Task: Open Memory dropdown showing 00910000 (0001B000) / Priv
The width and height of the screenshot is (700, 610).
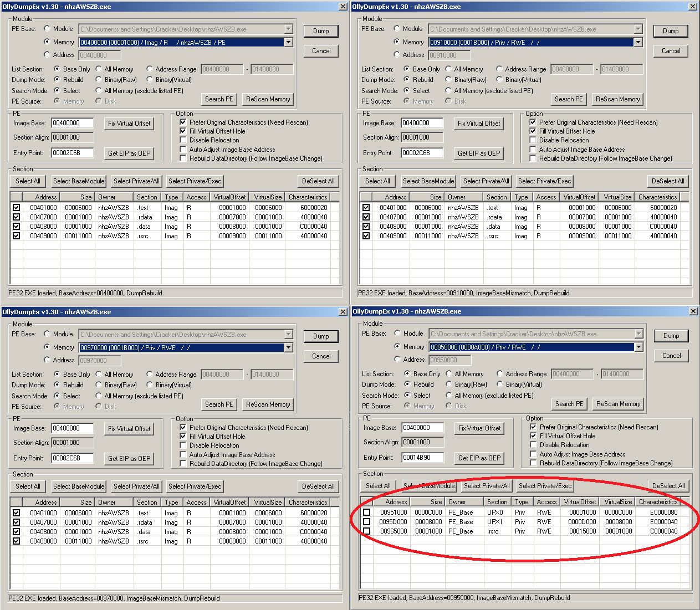Action: click(638, 43)
